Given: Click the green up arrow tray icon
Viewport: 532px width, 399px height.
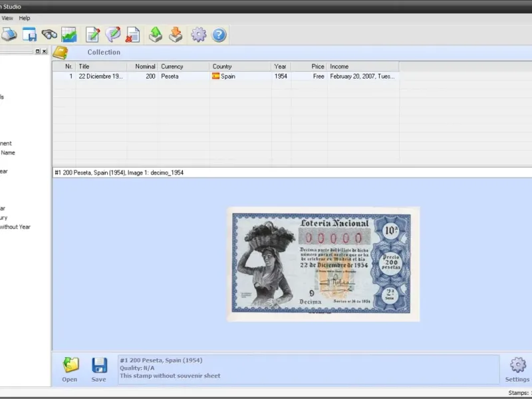Looking at the screenshot, I should pyautogui.click(x=156, y=35).
